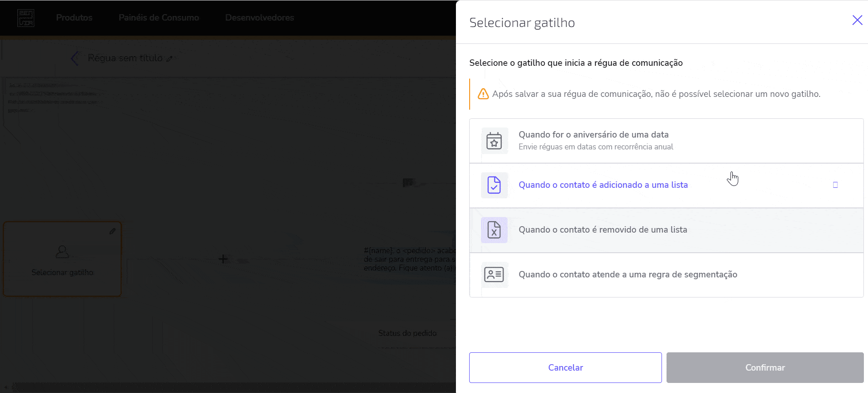Open Painéis de Consumo menu
868x393 pixels.
[159, 17]
